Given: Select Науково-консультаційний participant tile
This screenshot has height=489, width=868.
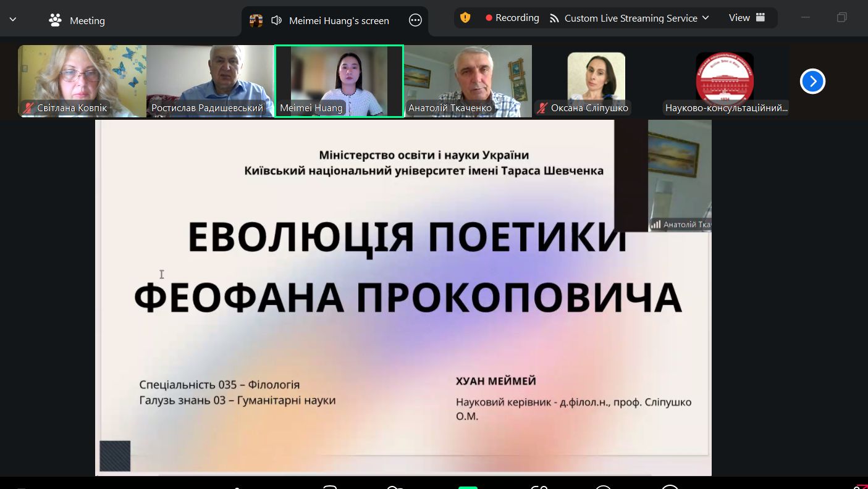Looking at the screenshot, I should [x=725, y=74].
